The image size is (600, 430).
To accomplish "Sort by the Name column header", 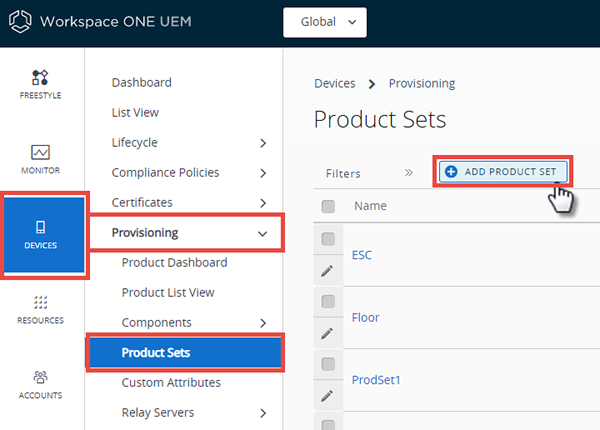I will click(x=370, y=206).
